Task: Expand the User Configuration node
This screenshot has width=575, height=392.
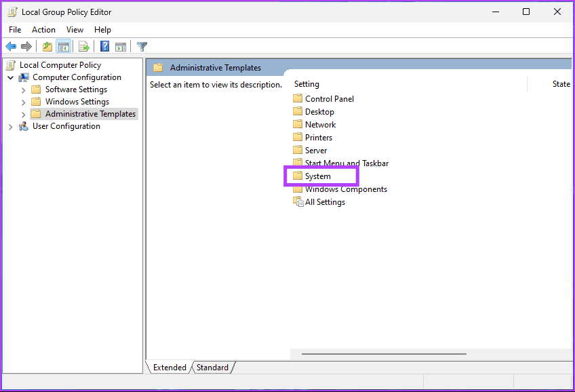Action: point(10,126)
